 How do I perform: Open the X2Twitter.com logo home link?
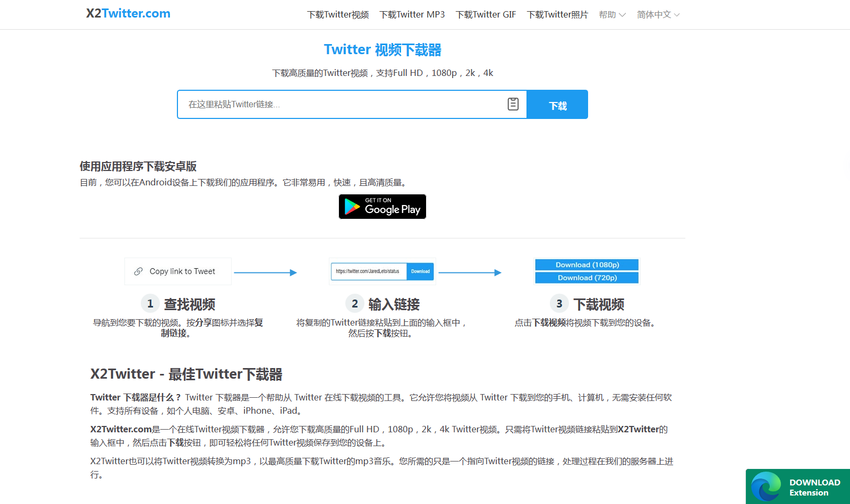(128, 13)
